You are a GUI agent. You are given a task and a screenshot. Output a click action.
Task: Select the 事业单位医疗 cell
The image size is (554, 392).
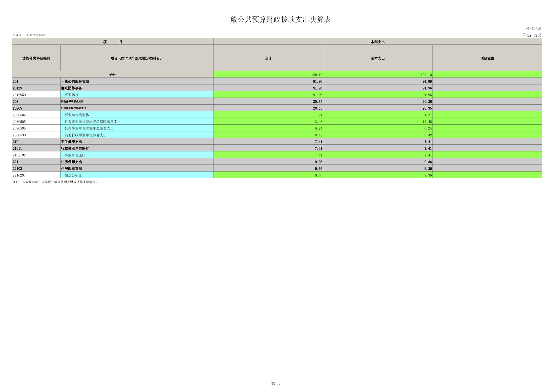pyautogui.click(x=75, y=155)
